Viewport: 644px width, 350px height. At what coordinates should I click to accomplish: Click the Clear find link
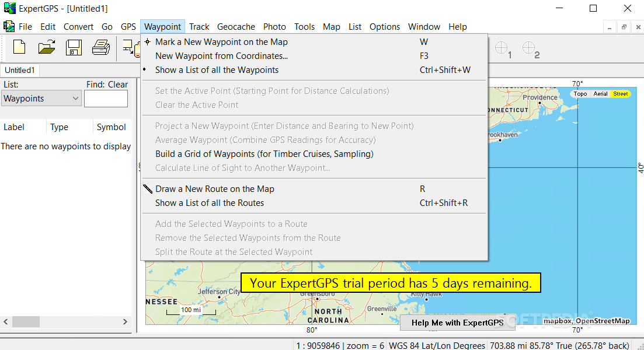(x=118, y=85)
